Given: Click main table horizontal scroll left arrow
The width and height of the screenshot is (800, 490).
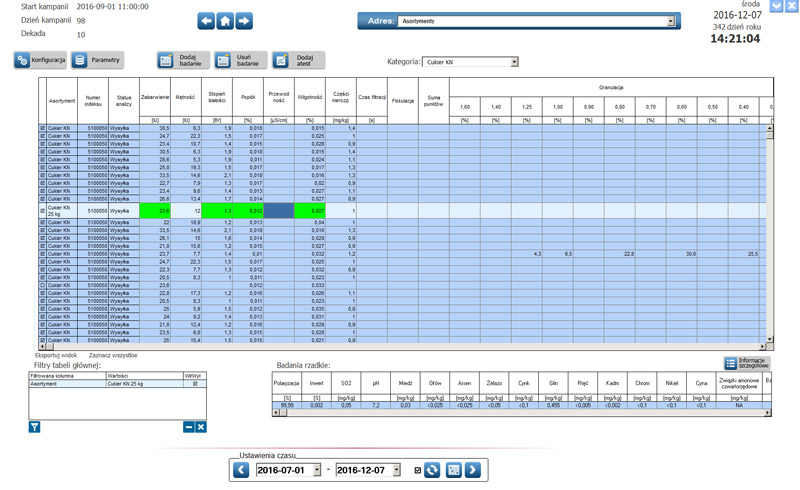Looking at the screenshot, I should (x=42, y=347).
